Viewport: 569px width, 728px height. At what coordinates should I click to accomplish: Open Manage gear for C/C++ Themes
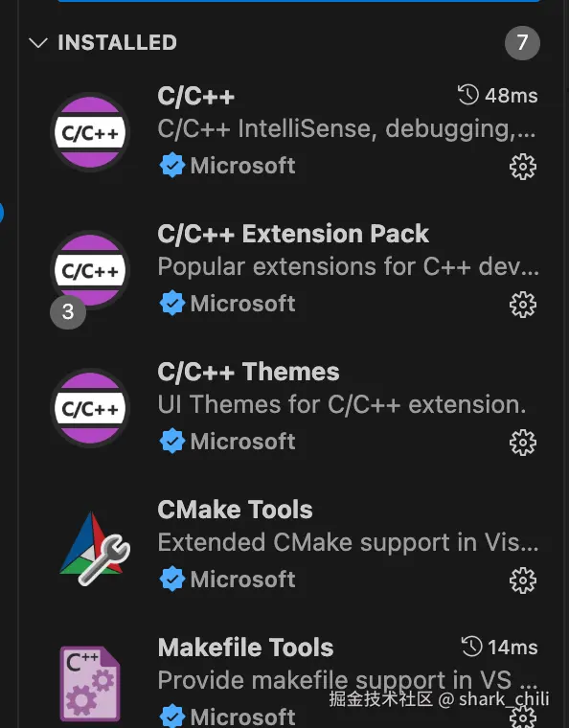(x=523, y=442)
